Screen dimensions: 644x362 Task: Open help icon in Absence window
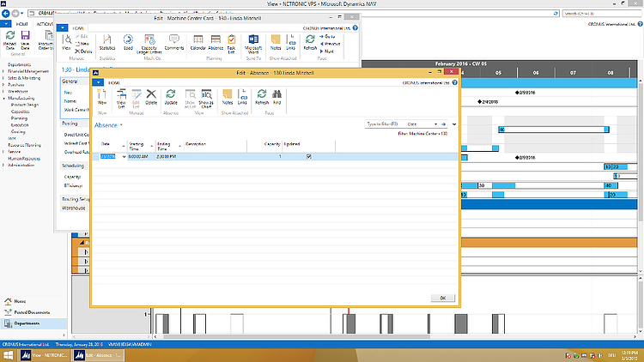pyautogui.click(x=454, y=82)
